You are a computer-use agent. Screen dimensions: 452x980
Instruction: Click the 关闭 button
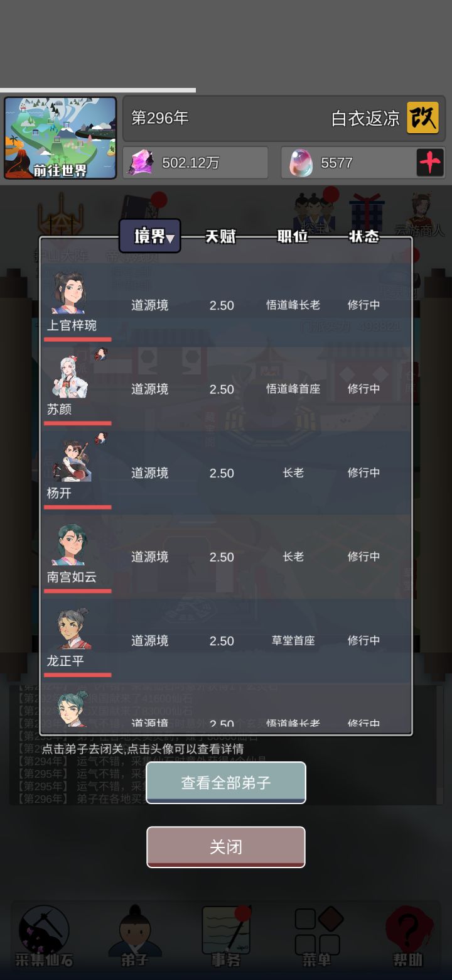pyautogui.click(x=226, y=847)
